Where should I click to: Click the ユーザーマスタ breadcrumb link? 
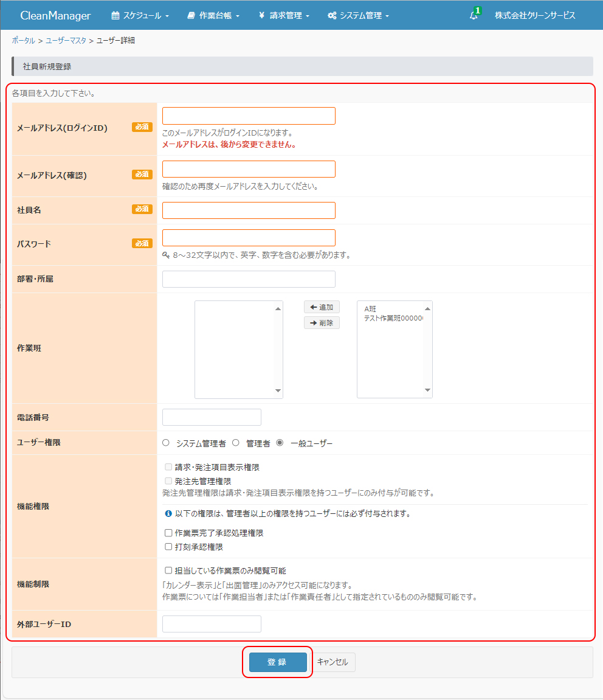coord(66,41)
